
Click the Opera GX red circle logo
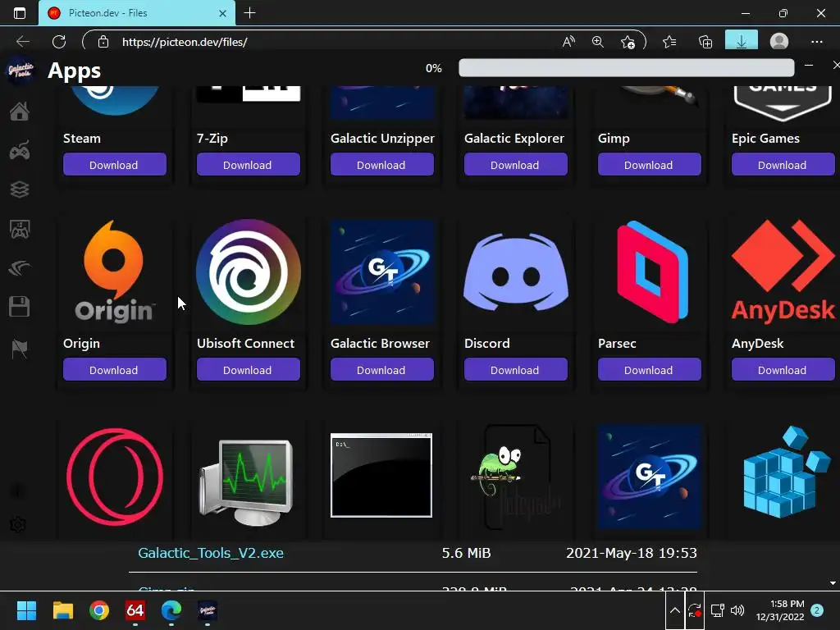(x=115, y=477)
